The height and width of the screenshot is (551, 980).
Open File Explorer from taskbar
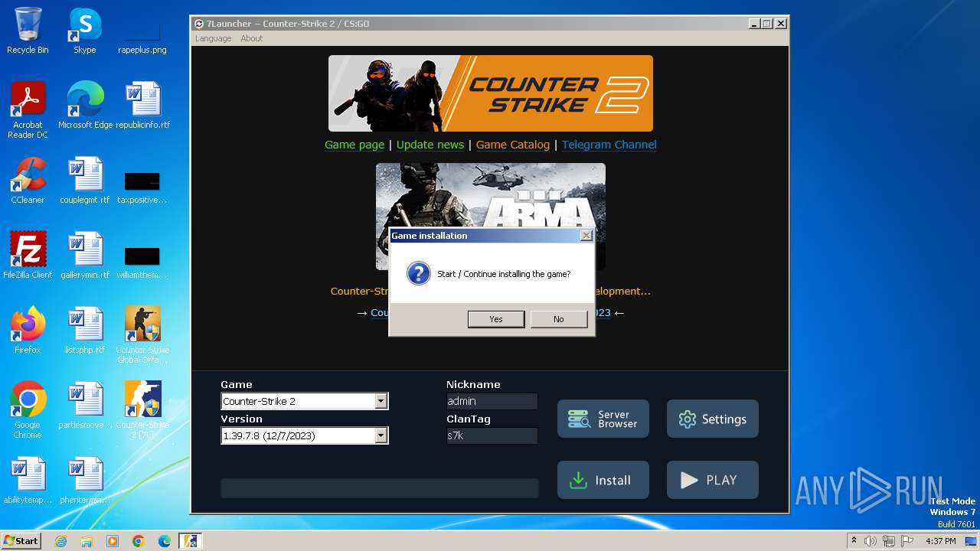pos(87,541)
